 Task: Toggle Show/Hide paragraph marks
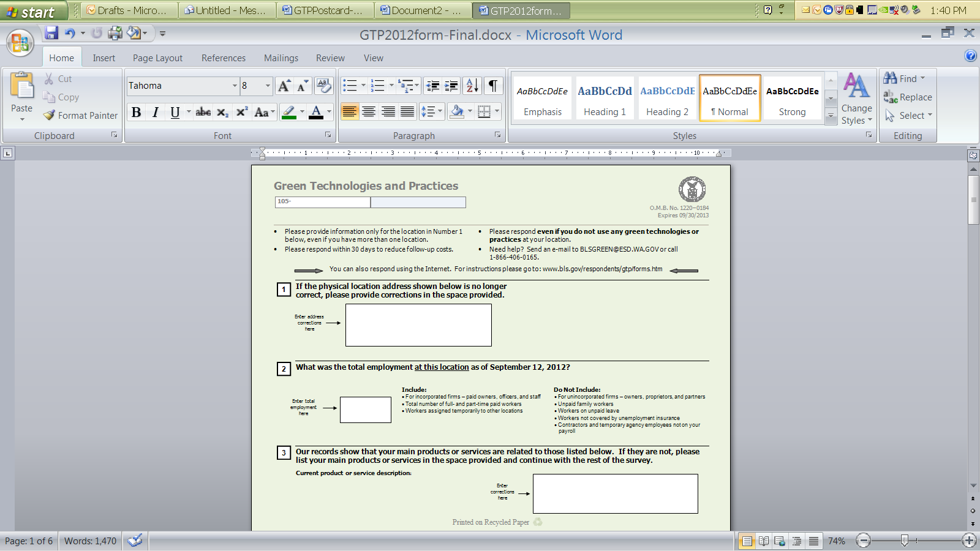click(493, 86)
